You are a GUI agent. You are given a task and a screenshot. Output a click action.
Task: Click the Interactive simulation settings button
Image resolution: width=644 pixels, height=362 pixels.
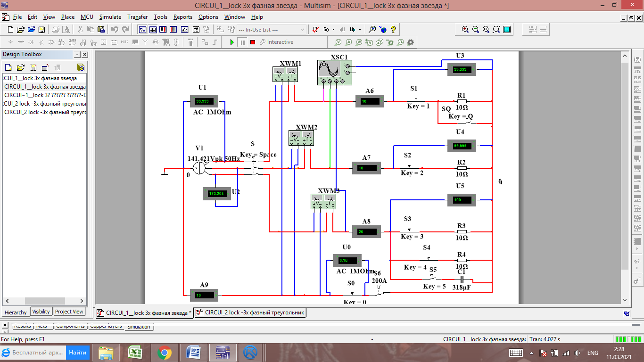pos(276,42)
